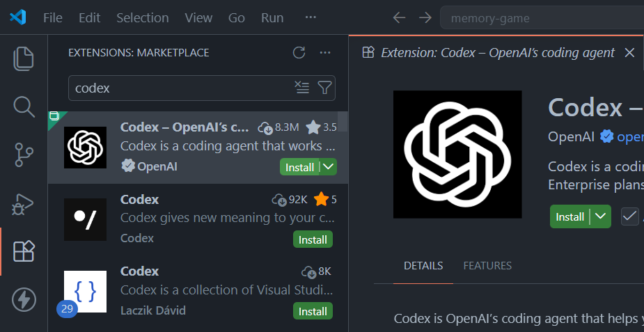Click the OpenAI logo in first search result

click(85, 148)
